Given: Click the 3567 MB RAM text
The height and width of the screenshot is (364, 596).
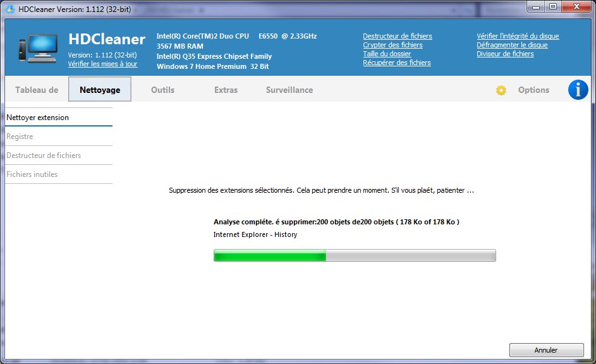Looking at the screenshot, I should click(179, 46).
